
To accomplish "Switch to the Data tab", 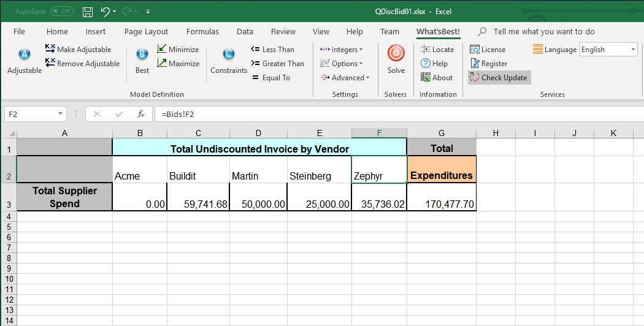I will 245,32.
